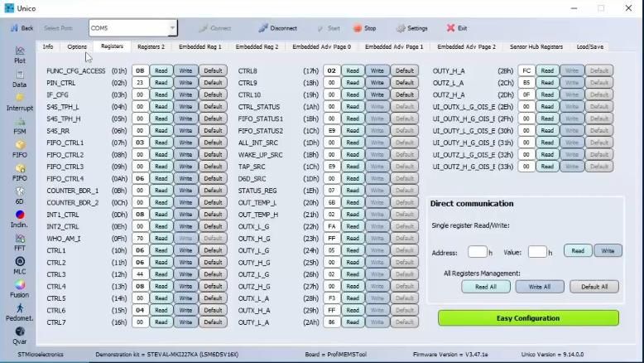Read the UI_OUTZ_H_G_OIS register

click(x=547, y=167)
